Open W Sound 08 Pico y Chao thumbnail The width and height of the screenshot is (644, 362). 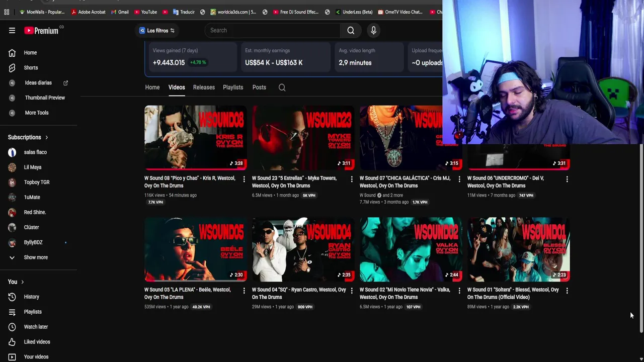pos(196,138)
